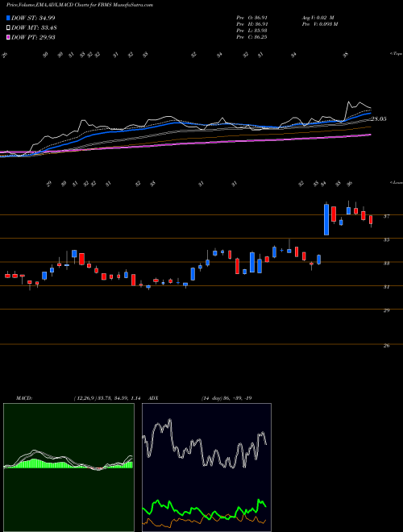Click the white DOW MT legend swatch
Screen dimensions: 403x532
(x=9, y=28)
